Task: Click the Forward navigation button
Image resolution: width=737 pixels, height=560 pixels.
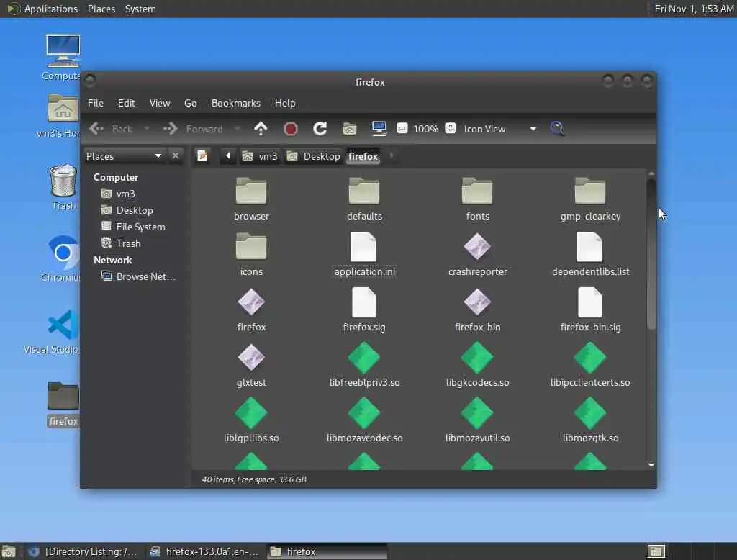Action: 193,128
